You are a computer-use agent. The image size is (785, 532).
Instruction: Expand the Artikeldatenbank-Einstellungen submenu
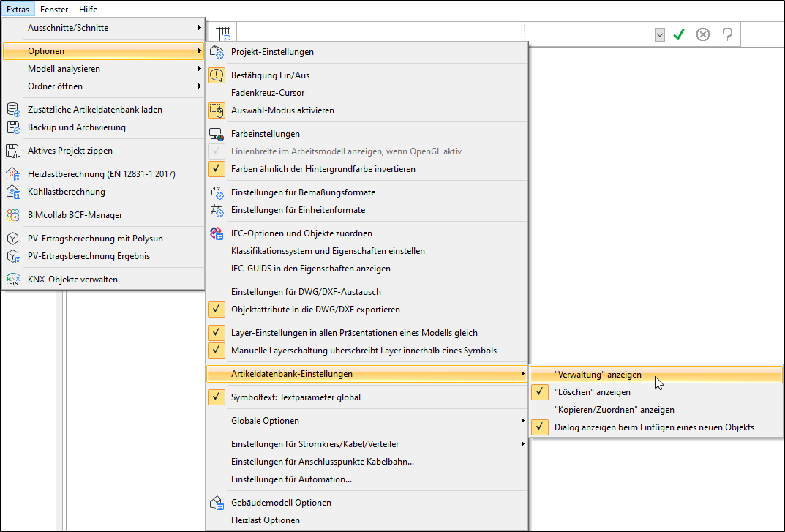(x=367, y=374)
